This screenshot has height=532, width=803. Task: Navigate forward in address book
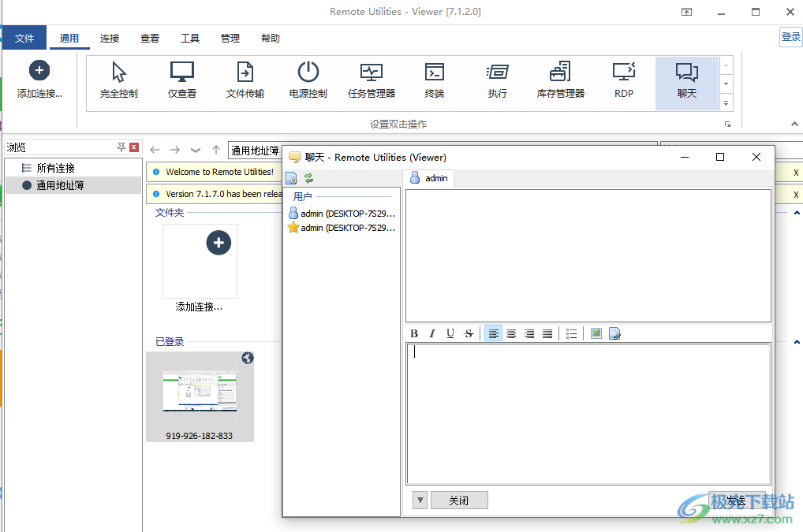click(175, 150)
